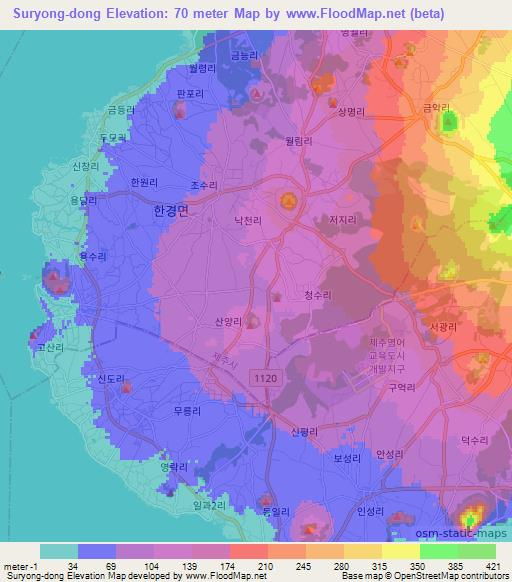Screen dimensions: 512x582
Task: Click the peak triangle beside 판포리
Action: (x=180, y=113)
